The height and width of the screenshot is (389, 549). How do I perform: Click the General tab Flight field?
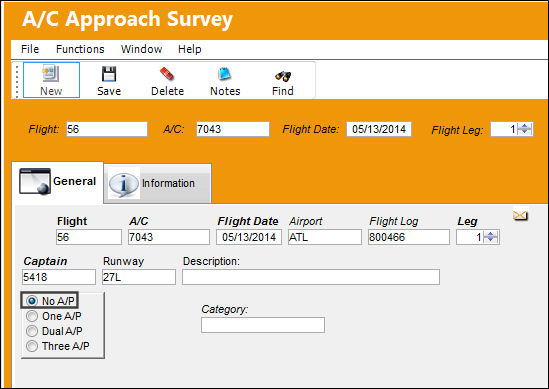coord(89,237)
